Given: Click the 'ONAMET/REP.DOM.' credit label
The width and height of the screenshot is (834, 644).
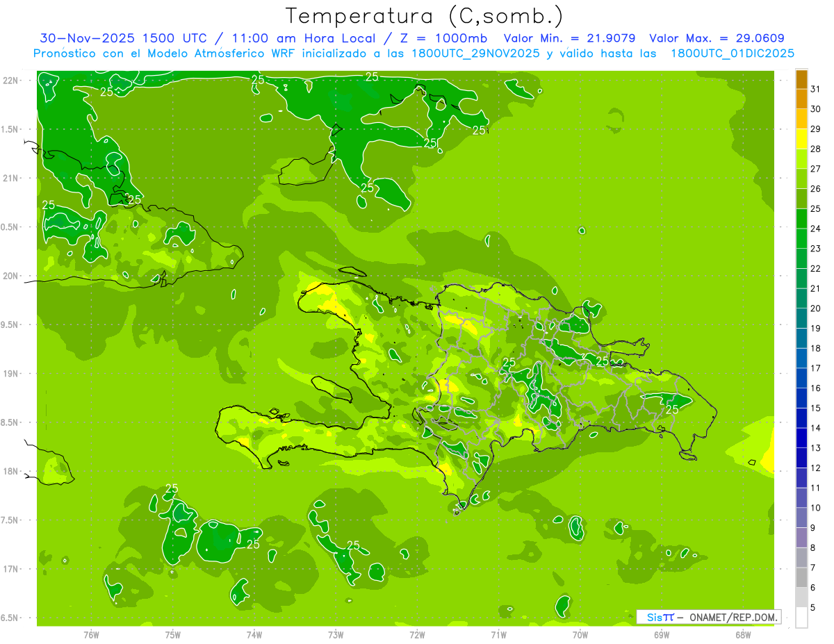Looking at the screenshot, I should pos(732,617).
